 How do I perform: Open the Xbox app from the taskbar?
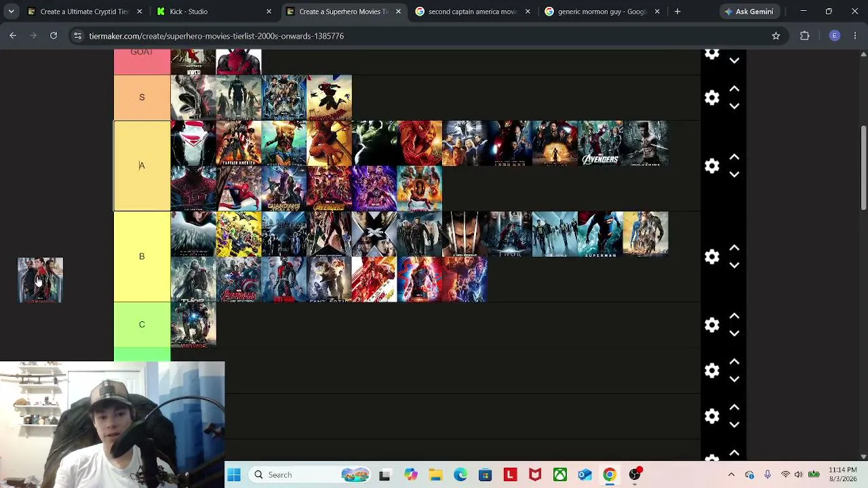pyautogui.click(x=560, y=475)
